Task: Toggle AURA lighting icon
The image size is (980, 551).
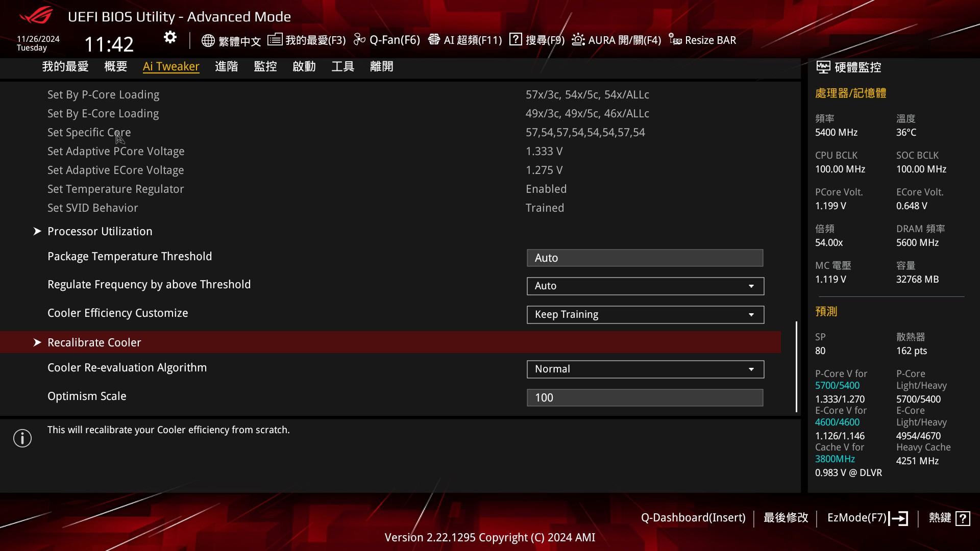Action: (x=578, y=39)
